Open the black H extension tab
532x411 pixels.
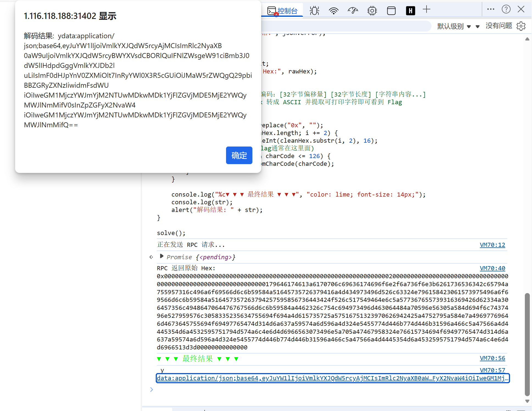point(410,11)
